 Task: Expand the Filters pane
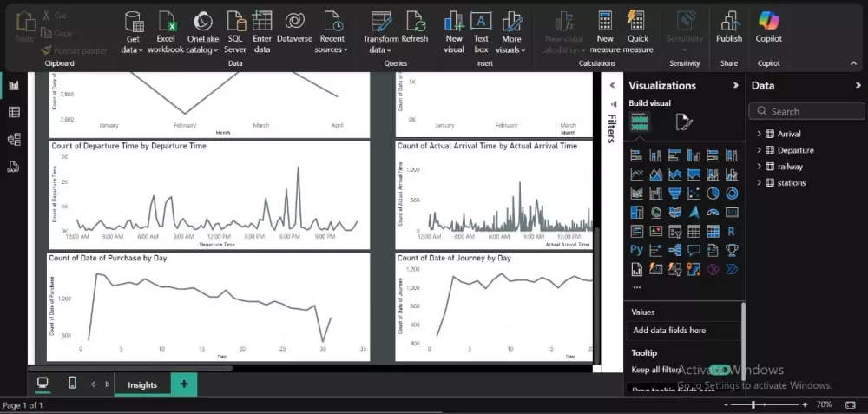point(612,85)
